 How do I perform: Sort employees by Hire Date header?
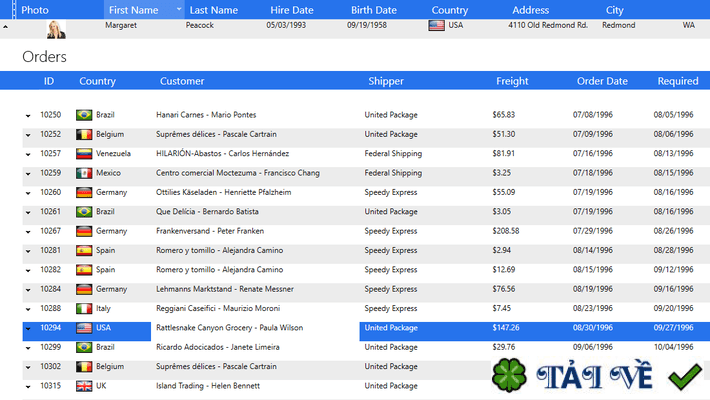[292, 10]
